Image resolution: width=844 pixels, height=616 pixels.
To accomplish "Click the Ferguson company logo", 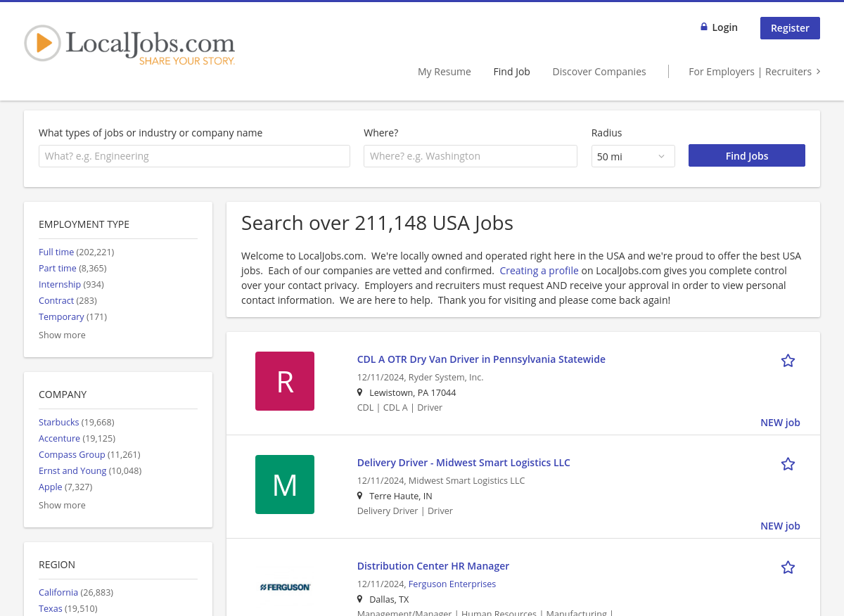I will coord(285,586).
